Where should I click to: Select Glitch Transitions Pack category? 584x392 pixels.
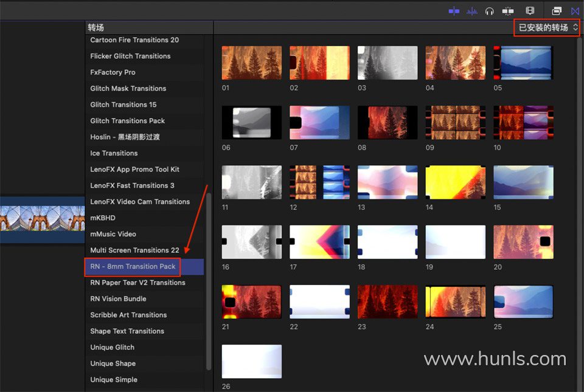tap(128, 121)
